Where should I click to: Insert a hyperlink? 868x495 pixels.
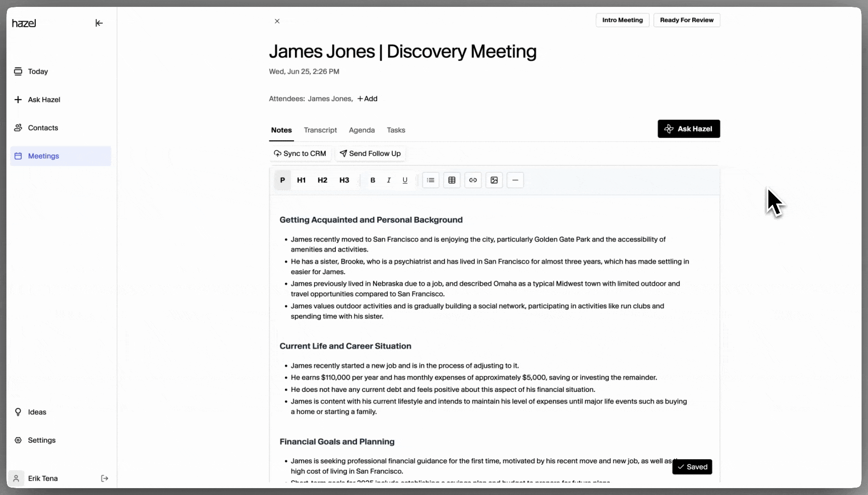pyautogui.click(x=473, y=180)
